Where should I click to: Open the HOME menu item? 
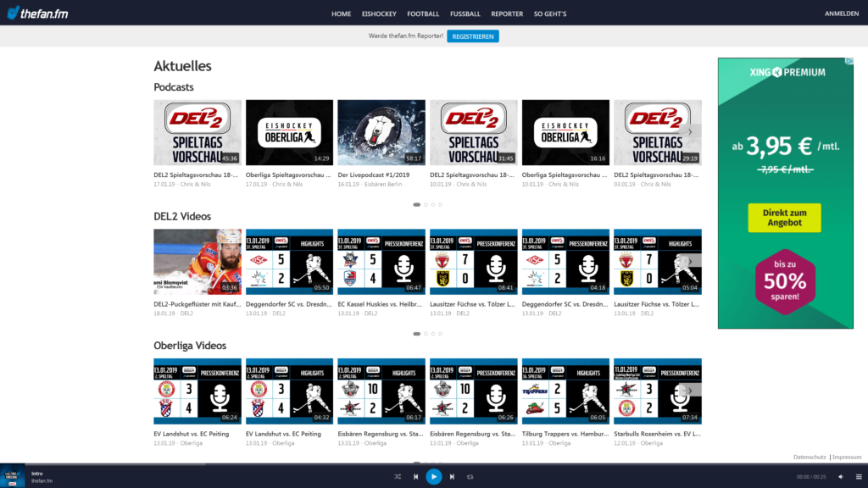tap(341, 14)
